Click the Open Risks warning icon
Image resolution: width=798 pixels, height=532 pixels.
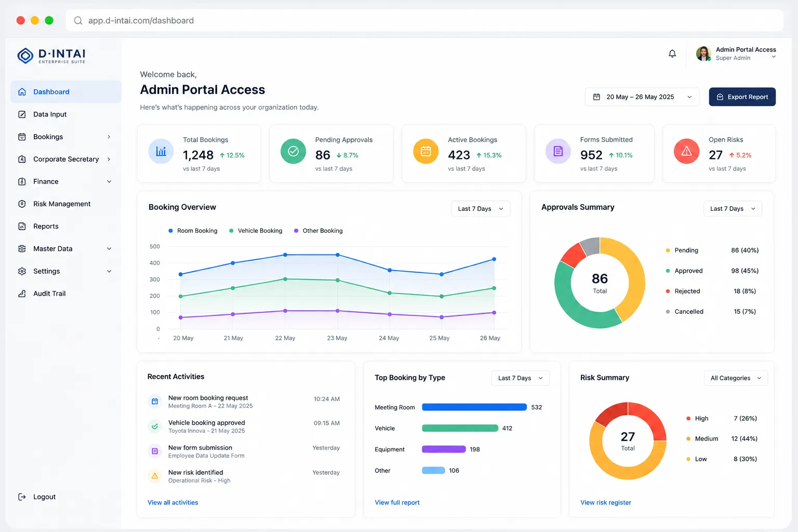pos(686,151)
